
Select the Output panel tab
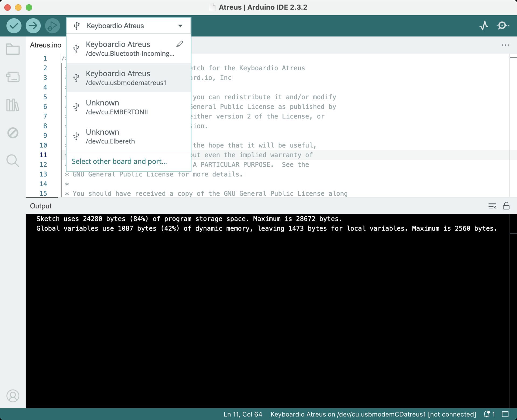tap(41, 206)
